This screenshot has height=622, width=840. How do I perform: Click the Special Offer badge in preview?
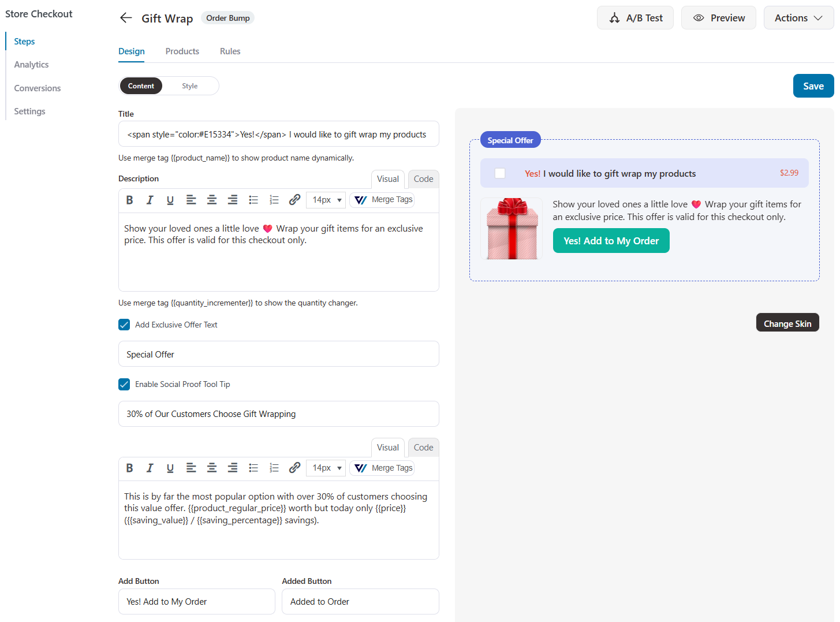pyautogui.click(x=510, y=140)
